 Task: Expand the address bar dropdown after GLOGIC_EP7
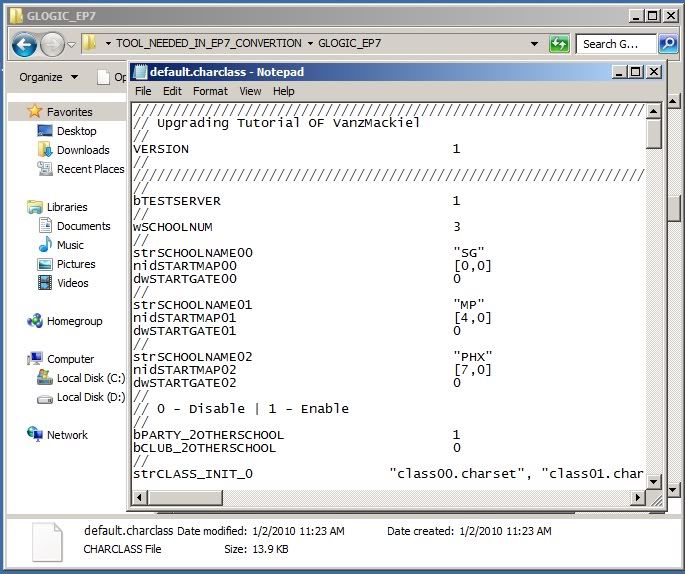click(534, 44)
